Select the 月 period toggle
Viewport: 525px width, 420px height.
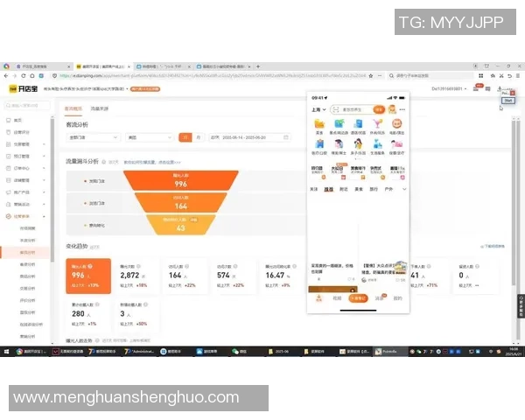[199, 137]
